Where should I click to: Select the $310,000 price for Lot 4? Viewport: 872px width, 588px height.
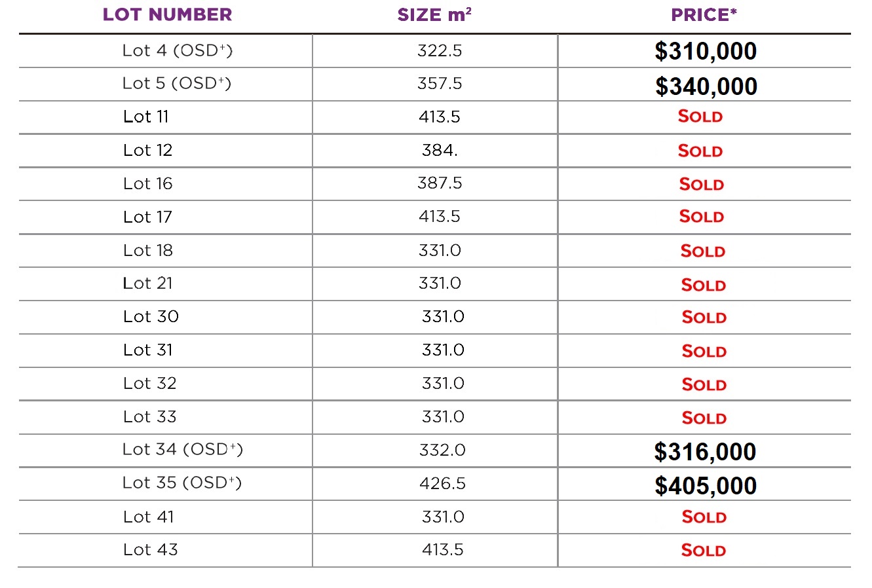click(x=706, y=51)
